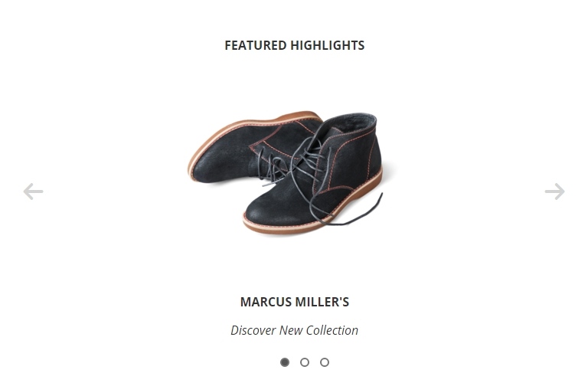Select italic Discover New Collection text
This screenshot has height=383, width=588.
pyautogui.click(x=294, y=330)
